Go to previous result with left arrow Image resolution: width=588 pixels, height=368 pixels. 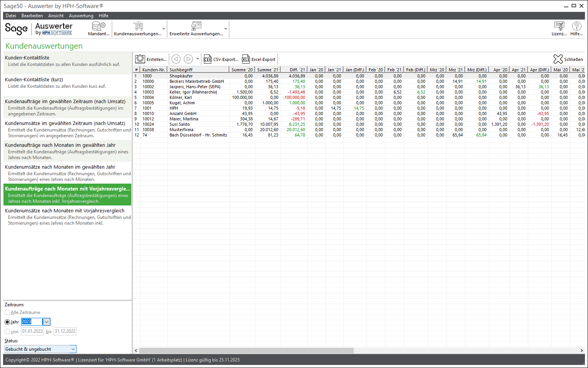pyautogui.click(x=176, y=59)
